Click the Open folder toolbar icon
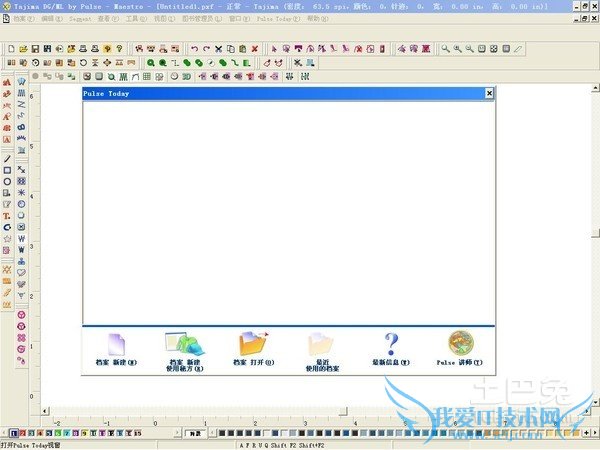 point(23,49)
